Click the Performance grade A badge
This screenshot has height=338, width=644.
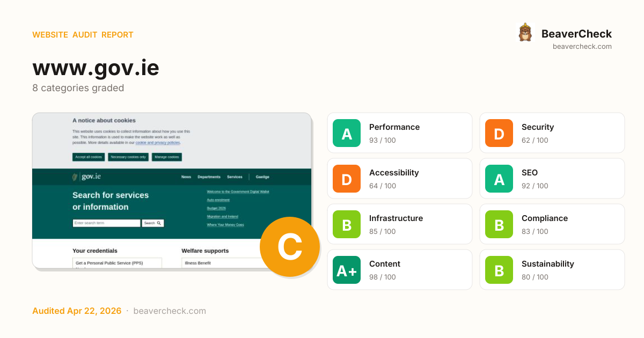coord(347,133)
